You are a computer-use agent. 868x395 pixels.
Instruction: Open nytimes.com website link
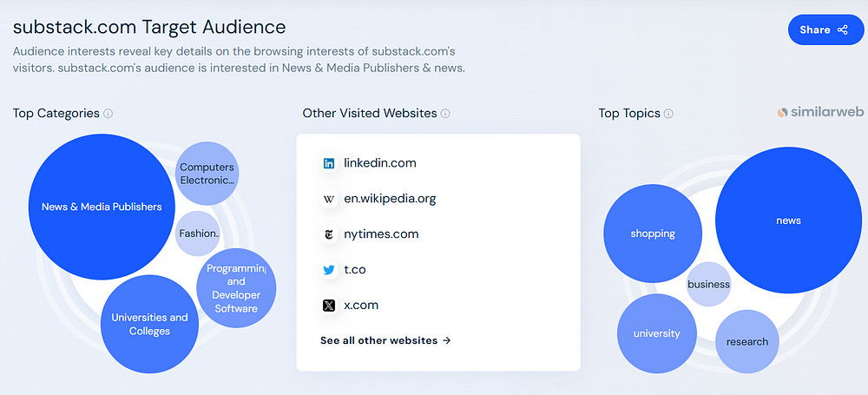pyautogui.click(x=381, y=234)
